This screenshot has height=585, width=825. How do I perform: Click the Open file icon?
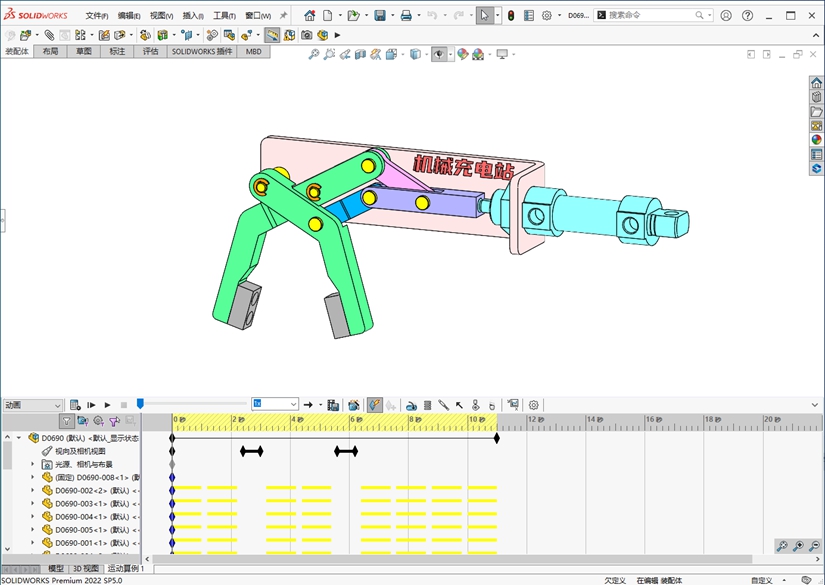click(353, 15)
